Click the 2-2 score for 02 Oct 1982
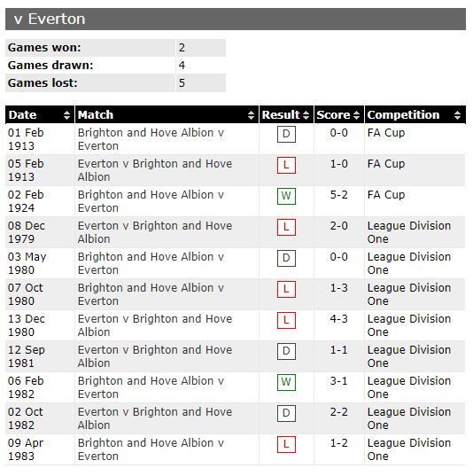 click(339, 412)
